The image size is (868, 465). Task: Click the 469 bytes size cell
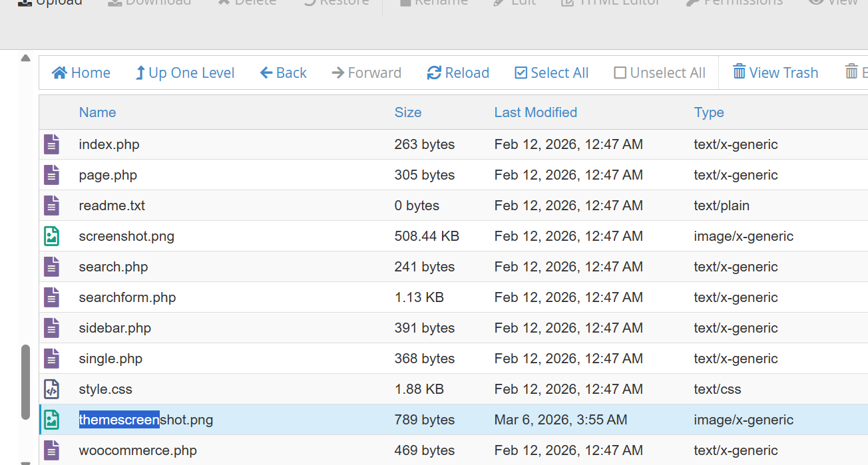(x=425, y=450)
